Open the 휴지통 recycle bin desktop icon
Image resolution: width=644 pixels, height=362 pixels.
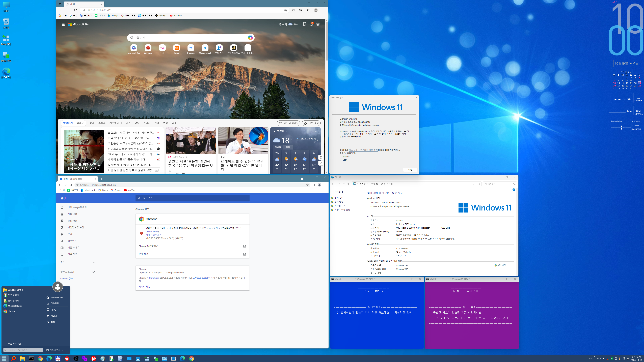[6, 23]
